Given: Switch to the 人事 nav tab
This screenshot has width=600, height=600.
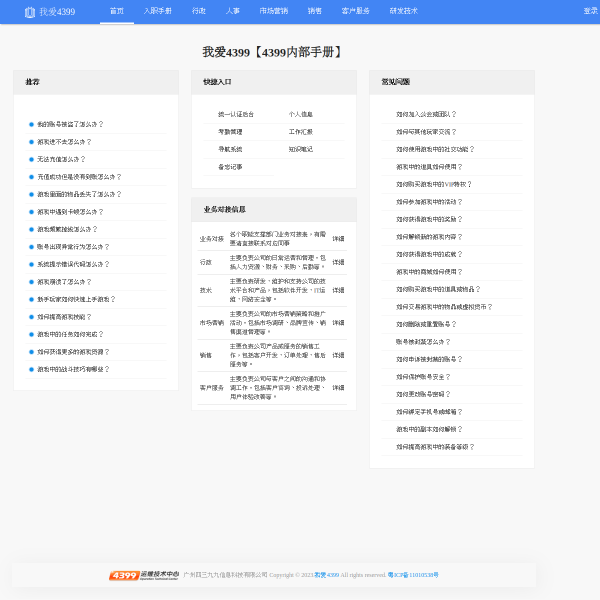Looking at the screenshot, I should 233,11.
